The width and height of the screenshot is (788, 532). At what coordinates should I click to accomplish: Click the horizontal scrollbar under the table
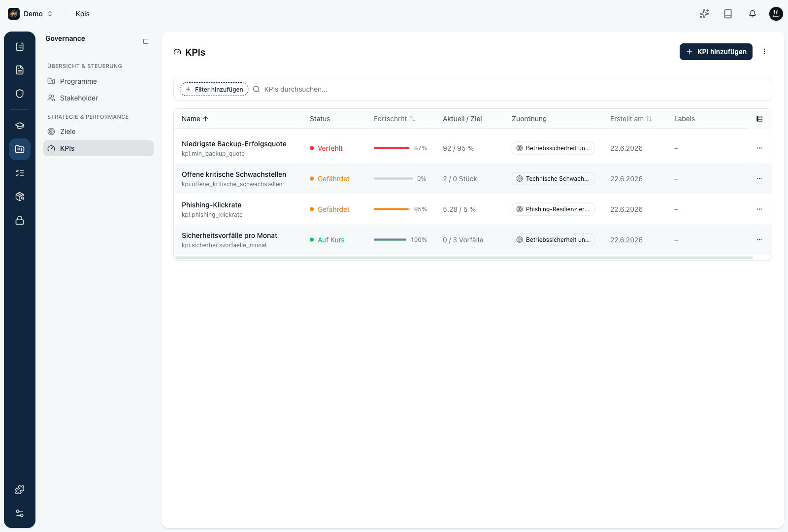click(x=464, y=258)
